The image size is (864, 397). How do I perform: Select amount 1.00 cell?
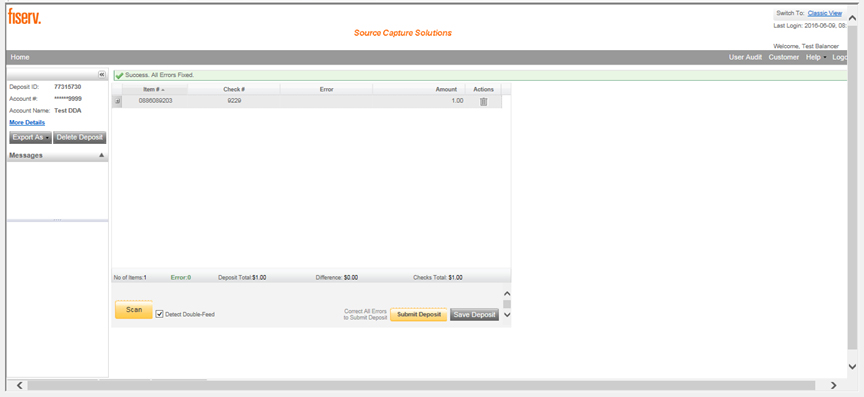click(x=419, y=101)
